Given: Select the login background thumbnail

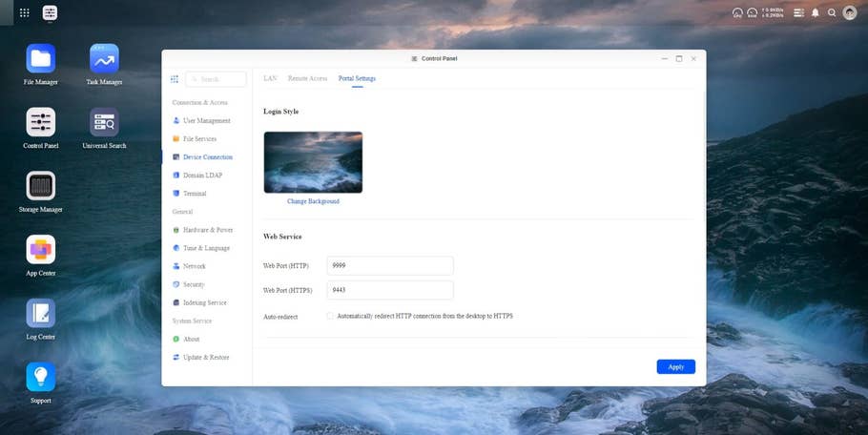Looking at the screenshot, I should click(x=313, y=162).
